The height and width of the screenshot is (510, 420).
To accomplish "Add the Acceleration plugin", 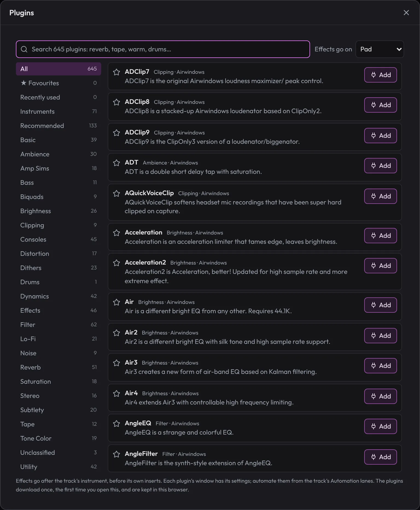I will (x=380, y=236).
